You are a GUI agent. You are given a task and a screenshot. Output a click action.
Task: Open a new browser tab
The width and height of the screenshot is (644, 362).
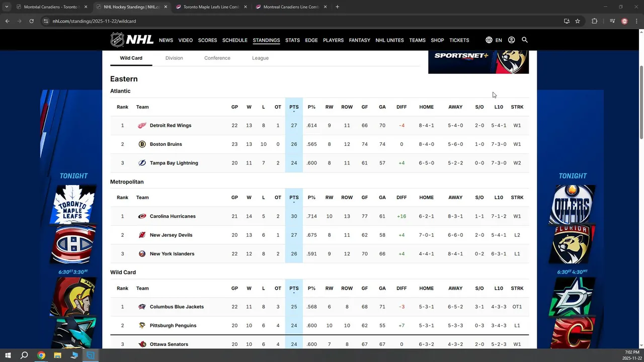coord(337,7)
